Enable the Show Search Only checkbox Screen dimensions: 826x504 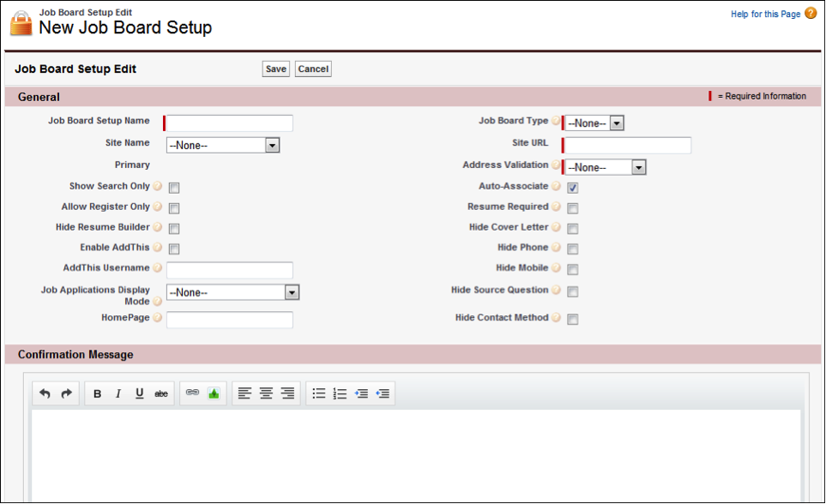coord(174,187)
